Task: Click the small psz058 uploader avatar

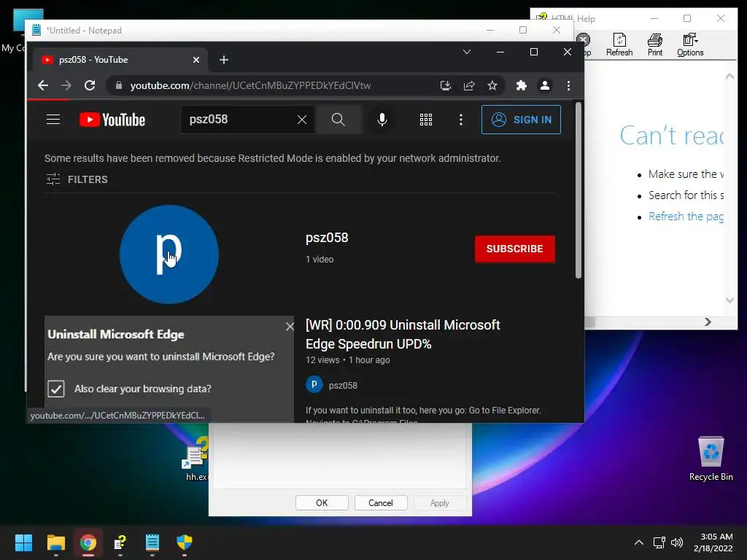Action: click(x=314, y=384)
